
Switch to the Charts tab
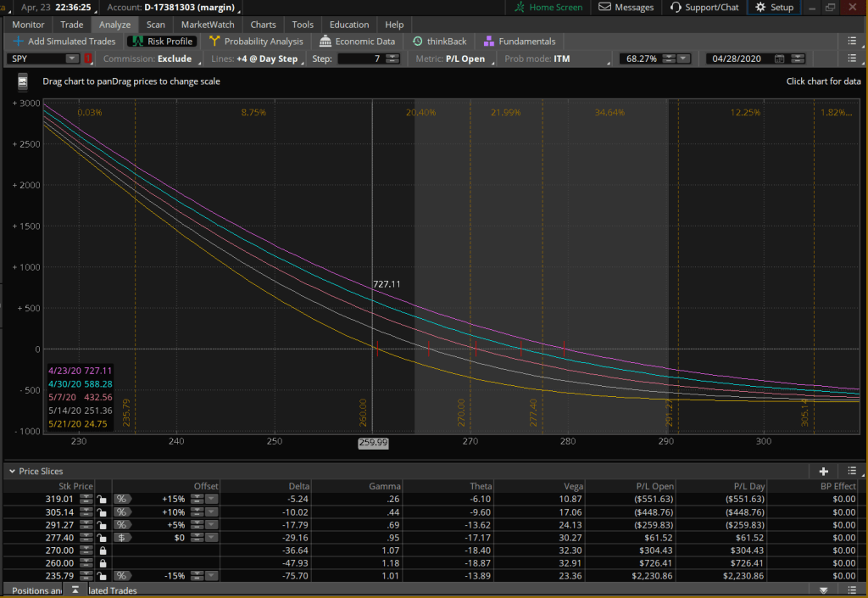pos(263,25)
